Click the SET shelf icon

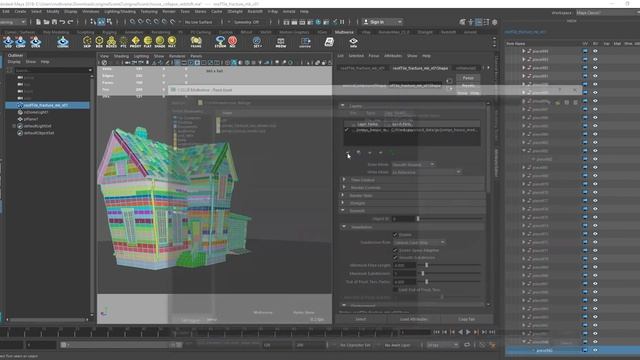[257, 42]
